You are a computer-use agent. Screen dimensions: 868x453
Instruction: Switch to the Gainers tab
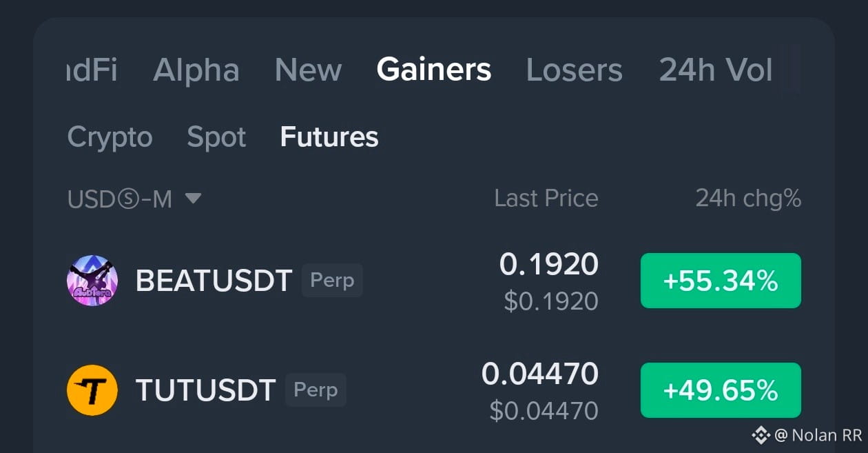click(x=434, y=70)
